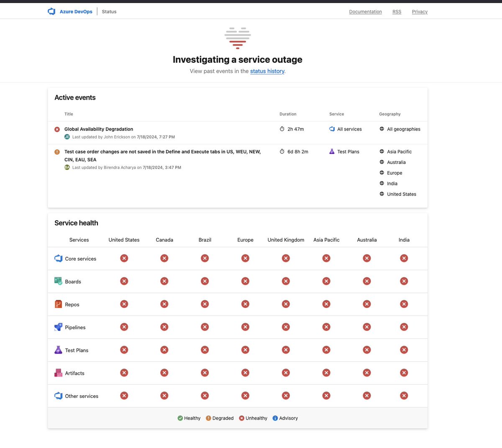Click the Repos icon in Service health
Screen dimensions: 502x448
click(x=59, y=304)
